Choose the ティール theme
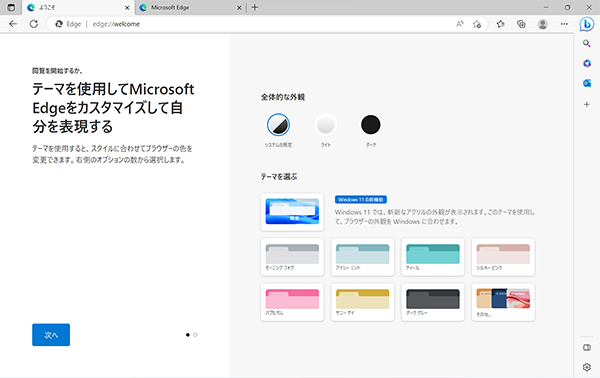Viewport: 600px width, 378px height. coord(433,257)
